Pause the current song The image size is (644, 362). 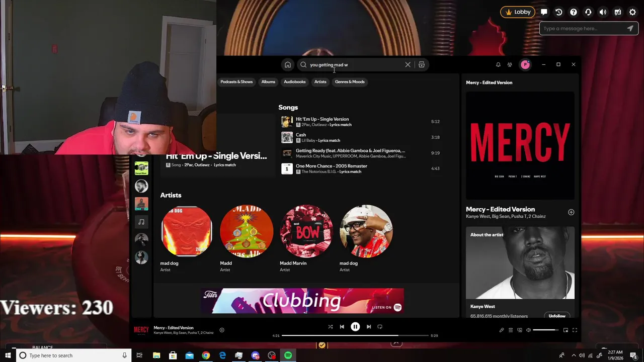click(355, 327)
